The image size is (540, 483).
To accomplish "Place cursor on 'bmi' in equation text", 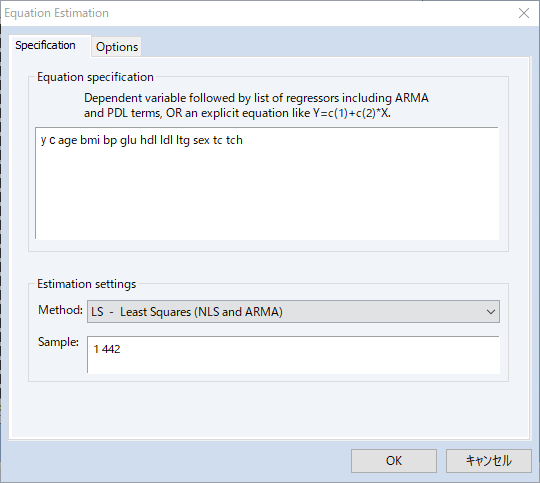I will click(x=90, y=140).
